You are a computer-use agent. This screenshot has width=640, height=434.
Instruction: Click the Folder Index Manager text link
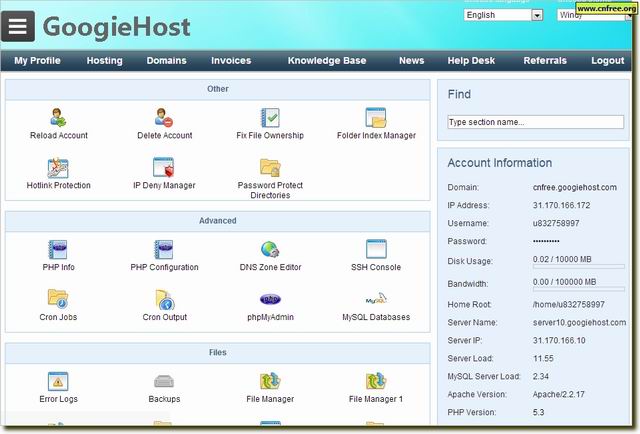coord(376,136)
